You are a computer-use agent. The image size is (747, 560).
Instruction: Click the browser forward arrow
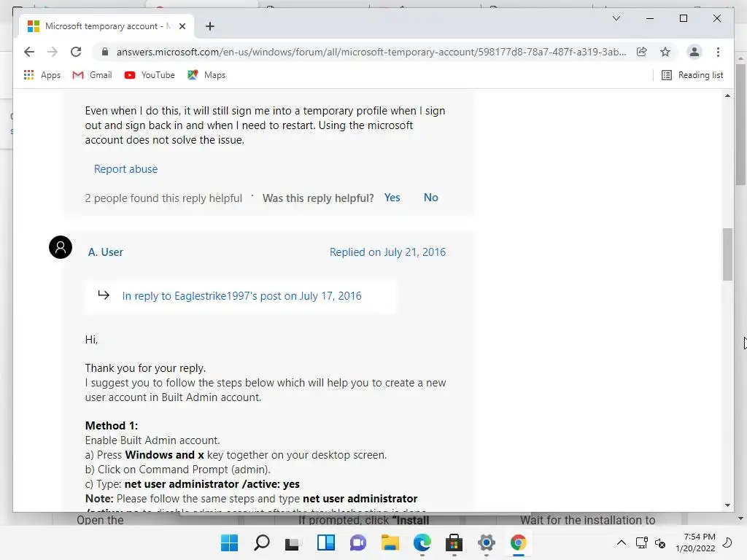tap(53, 52)
